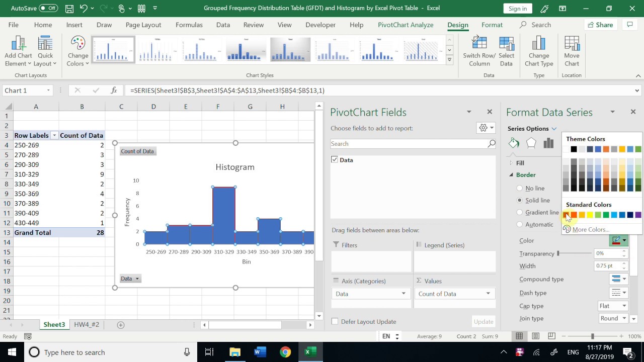The image size is (644, 362).
Task: Open the Formulas ribbon tab
Action: click(189, 25)
